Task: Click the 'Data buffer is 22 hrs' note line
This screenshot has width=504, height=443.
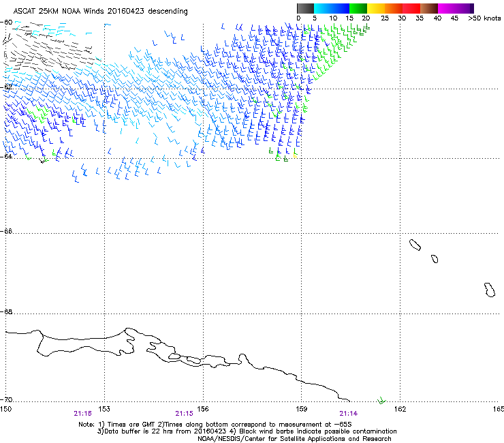Action: click(x=247, y=431)
